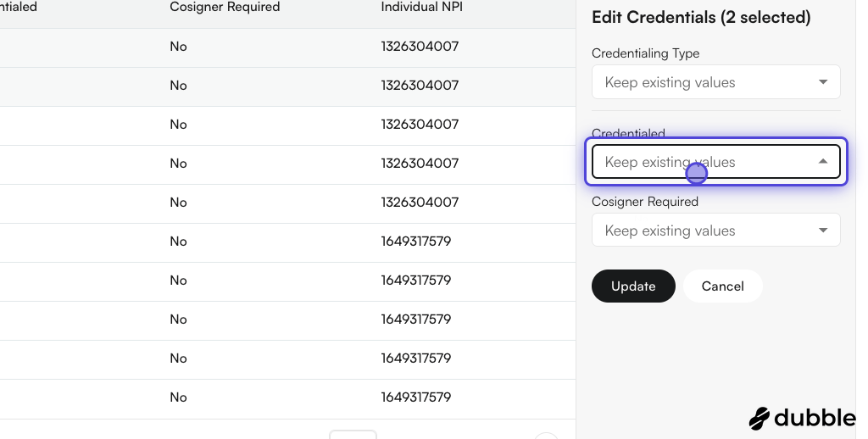Click the "No" cosigner cell in the top row
Image resolution: width=868 pixels, height=439 pixels.
178,47
